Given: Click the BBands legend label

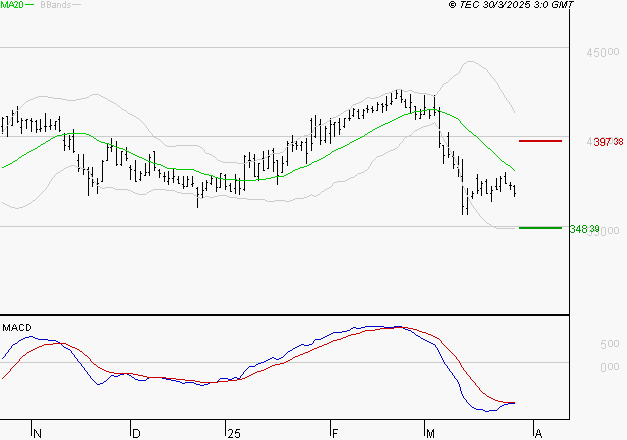Looking at the screenshot, I should coord(56,5).
